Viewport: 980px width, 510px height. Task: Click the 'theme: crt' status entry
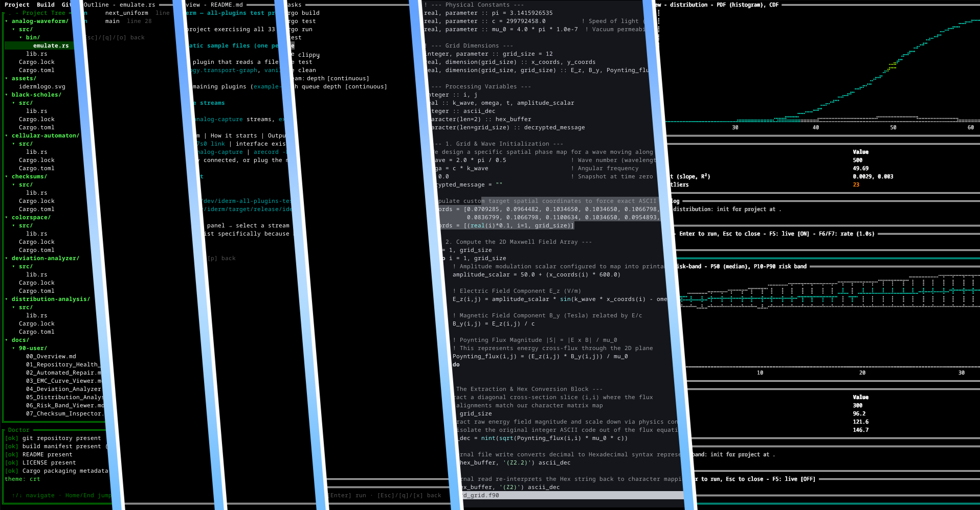click(x=23, y=479)
